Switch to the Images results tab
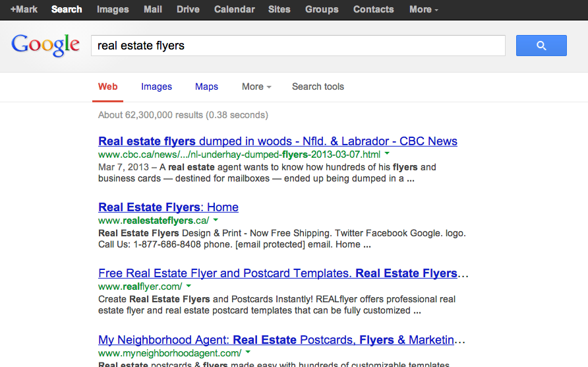This screenshot has height=367, width=588. pos(156,86)
